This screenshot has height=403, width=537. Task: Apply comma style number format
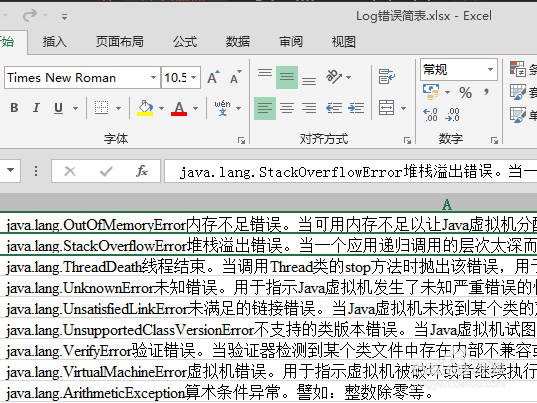tap(486, 92)
